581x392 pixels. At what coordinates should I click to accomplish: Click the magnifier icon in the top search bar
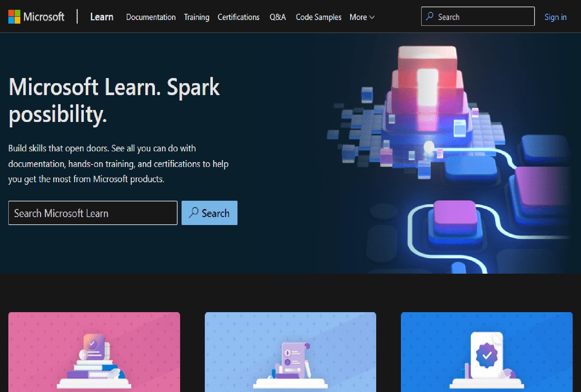[x=430, y=16]
